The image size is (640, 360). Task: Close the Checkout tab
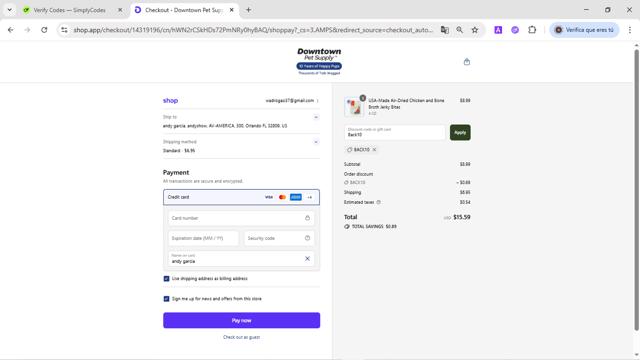[x=231, y=10]
